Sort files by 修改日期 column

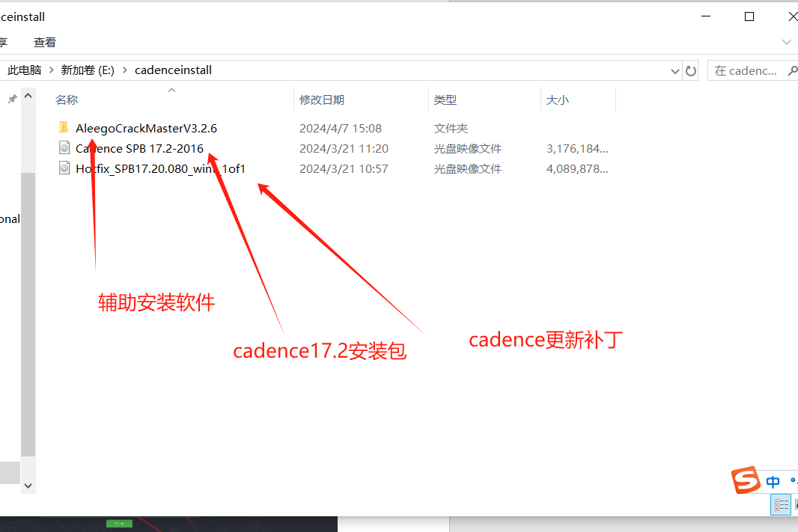pyautogui.click(x=322, y=100)
